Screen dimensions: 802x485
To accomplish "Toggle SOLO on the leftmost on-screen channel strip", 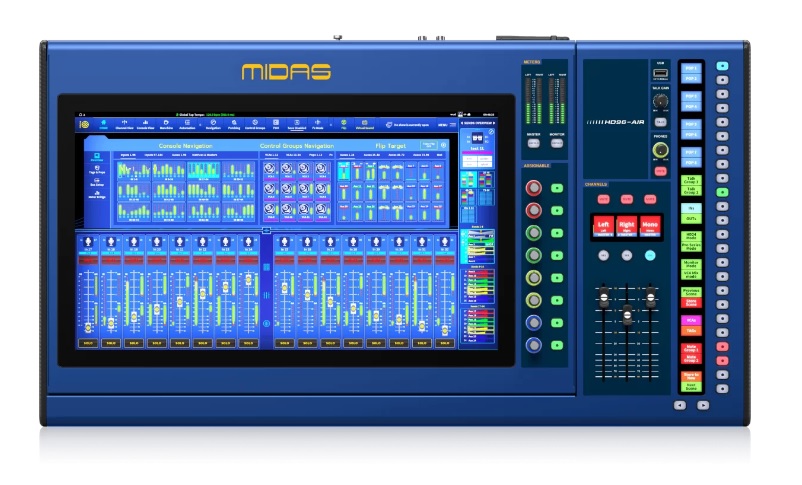I will 87,343.
